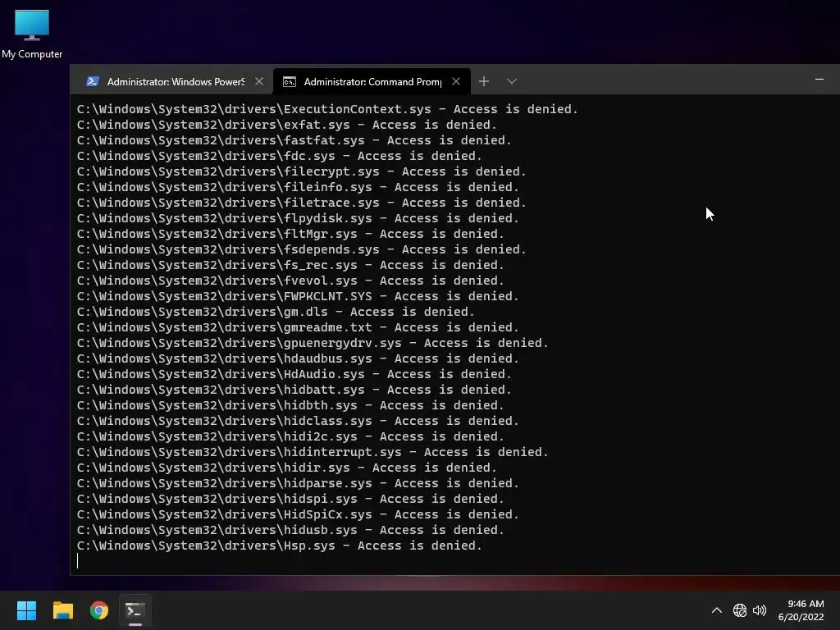Image resolution: width=840 pixels, height=630 pixels.
Task: Click the hidbth.sys output line
Action: tap(290, 405)
